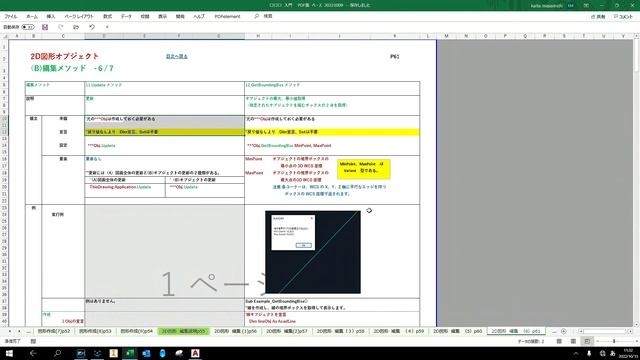Select column C header
The width and height of the screenshot is (640, 360).
pyautogui.click(x=63, y=36)
